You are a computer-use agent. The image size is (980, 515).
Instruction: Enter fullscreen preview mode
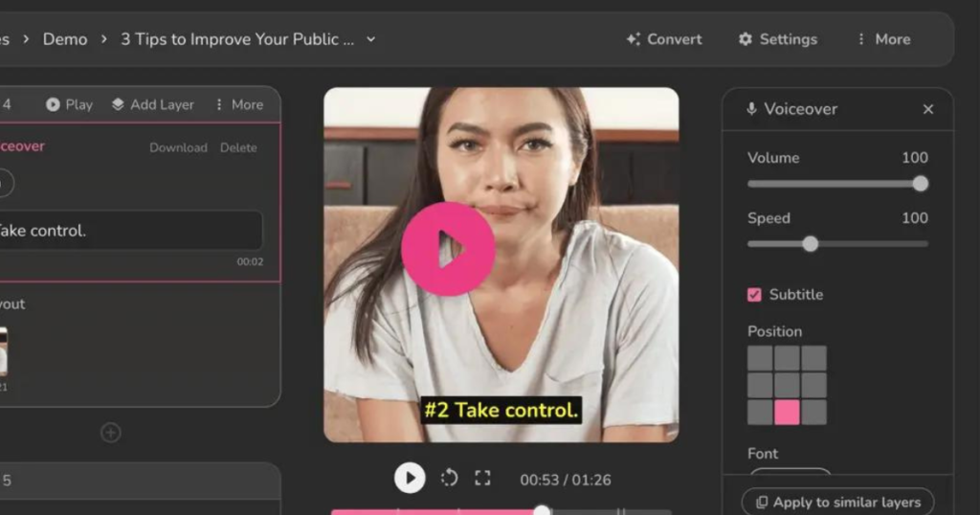(482, 478)
